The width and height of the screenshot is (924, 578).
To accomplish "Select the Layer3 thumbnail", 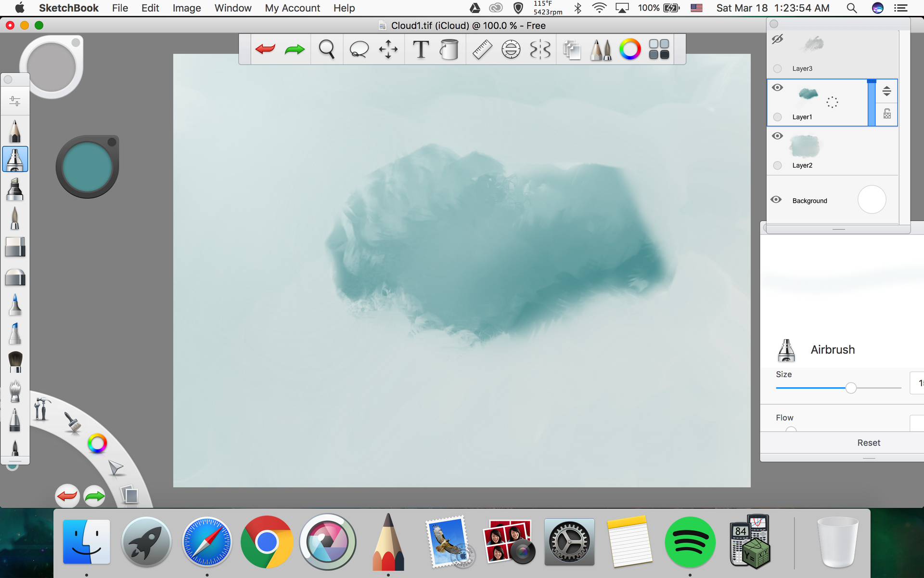I will click(814, 44).
